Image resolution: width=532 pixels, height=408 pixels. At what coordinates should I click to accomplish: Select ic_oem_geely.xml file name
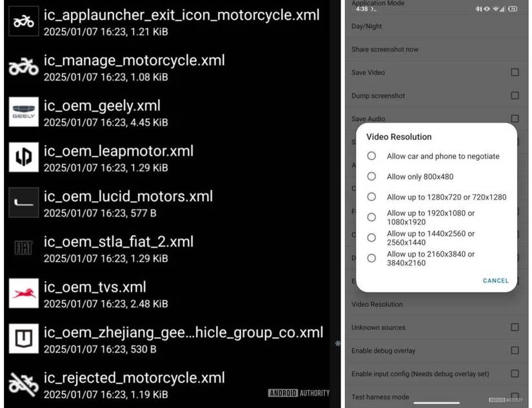click(102, 106)
